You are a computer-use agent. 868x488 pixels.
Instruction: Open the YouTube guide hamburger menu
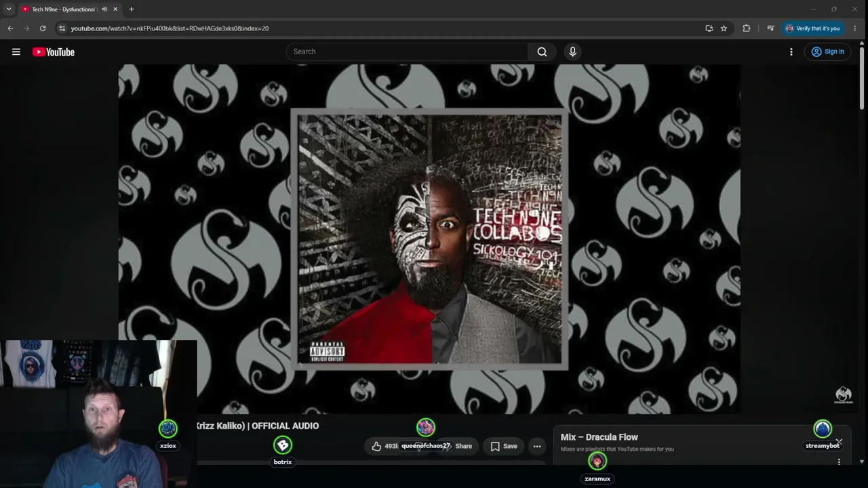pos(16,52)
